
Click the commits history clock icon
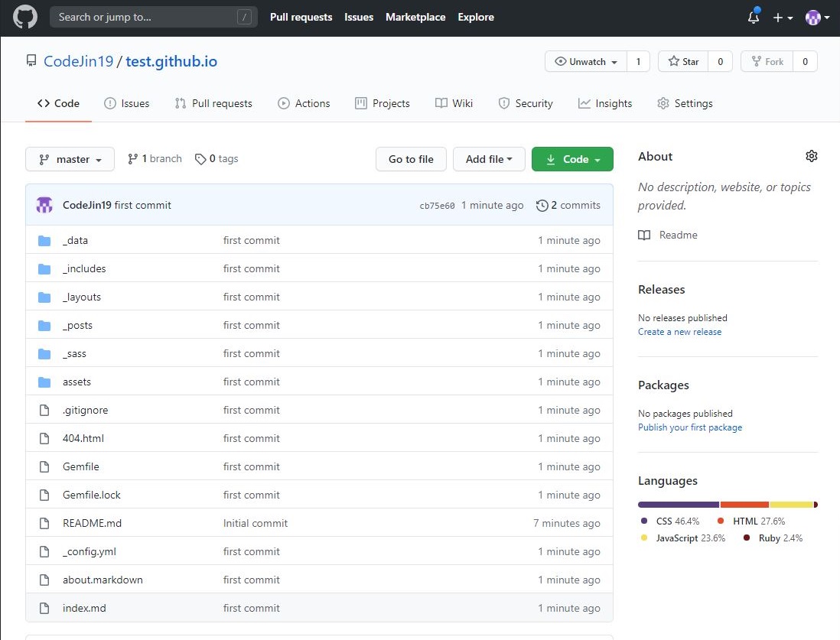(542, 206)
